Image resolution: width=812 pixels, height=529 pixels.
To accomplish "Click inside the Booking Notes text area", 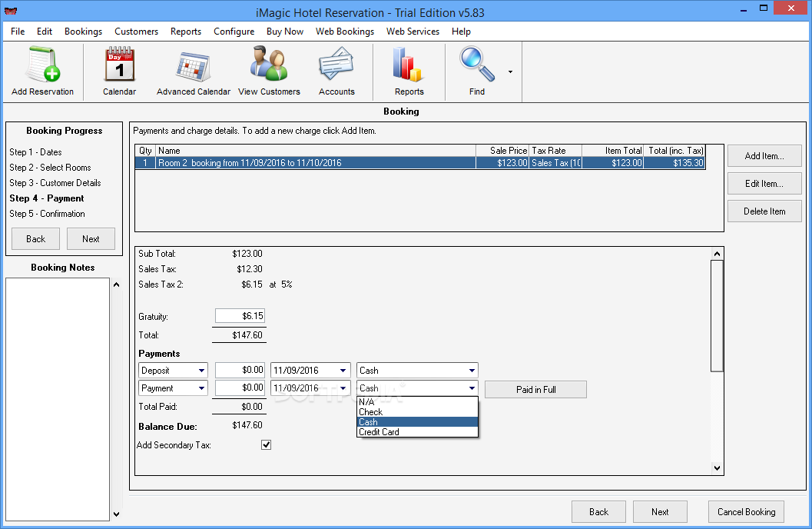I will point(58,399).
